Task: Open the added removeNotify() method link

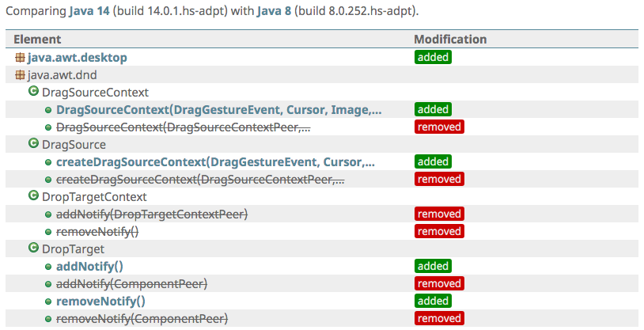Action: pyautogui.click(x=100, y=302)
